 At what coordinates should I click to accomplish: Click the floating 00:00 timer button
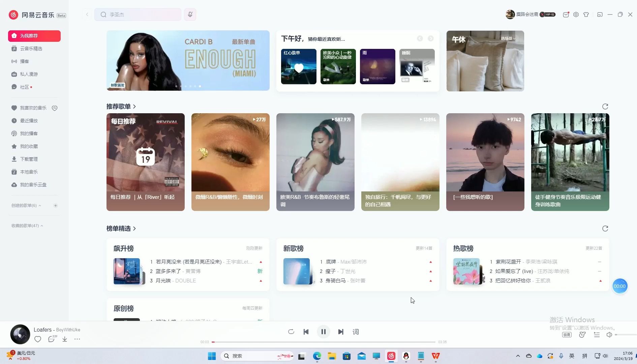point(619,286)
